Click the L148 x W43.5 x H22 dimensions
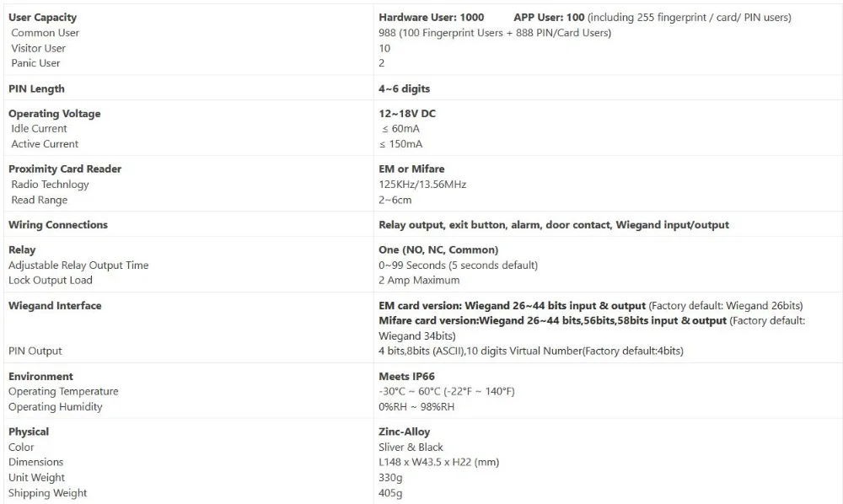843x504 pixels. tap(438, 462)
